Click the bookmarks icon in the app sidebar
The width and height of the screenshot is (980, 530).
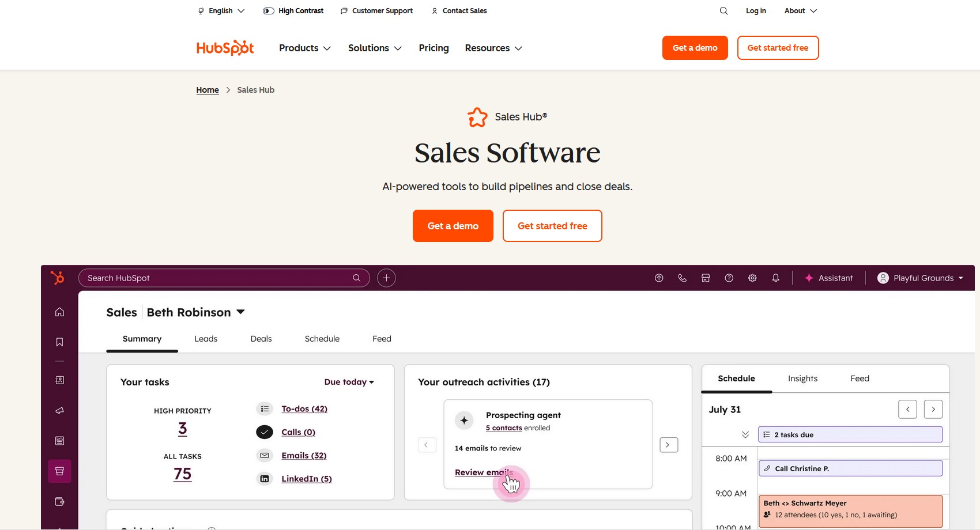pos(59,342)
